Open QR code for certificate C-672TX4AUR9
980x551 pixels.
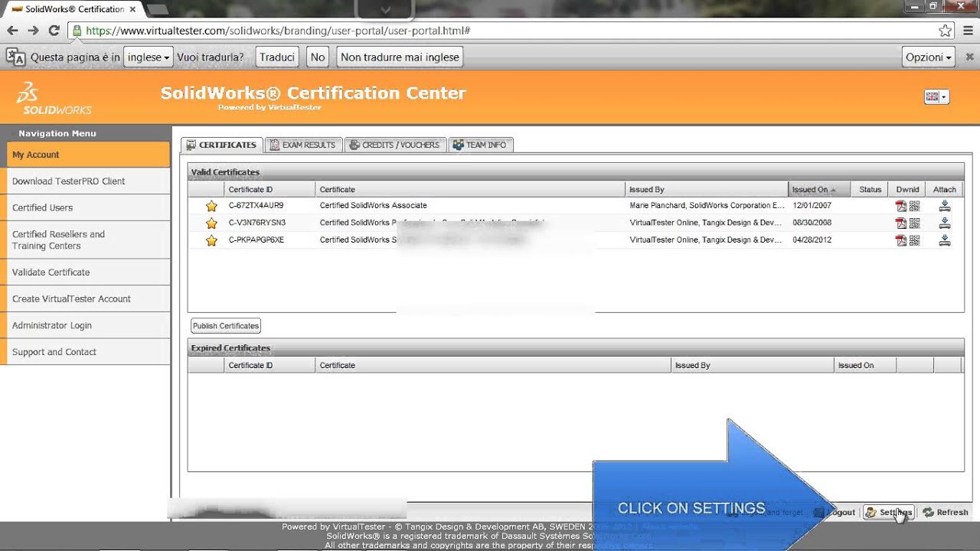(914, 206)
